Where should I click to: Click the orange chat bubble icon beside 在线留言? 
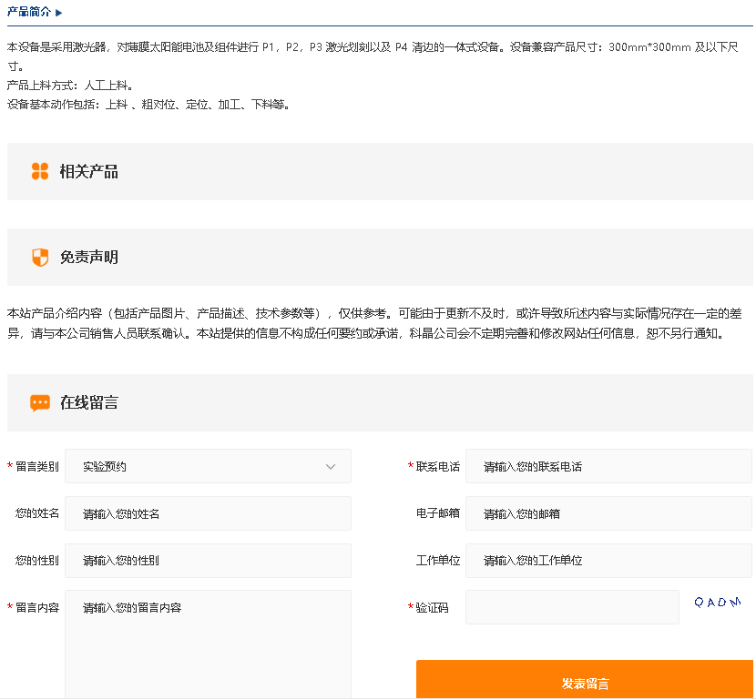click(40, 402)
